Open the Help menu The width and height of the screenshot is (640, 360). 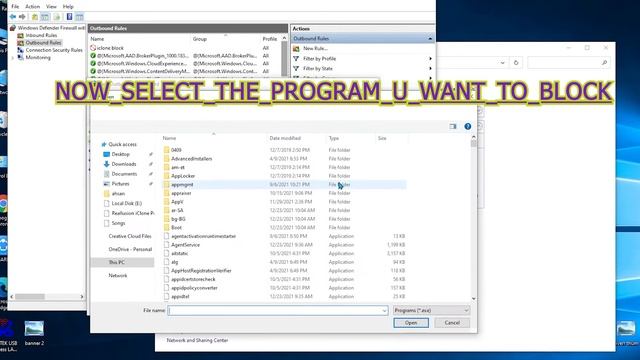tap(68, 7)
